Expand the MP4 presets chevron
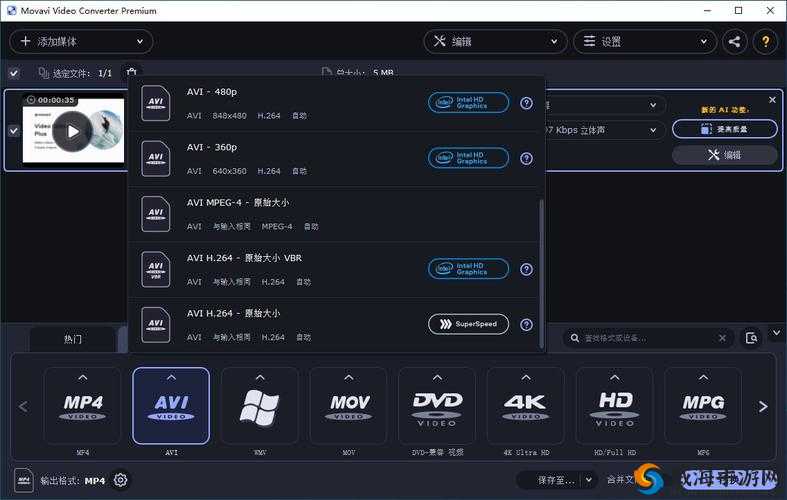Image resolution: width=787 pixels, height=500 pixels. 83,377
